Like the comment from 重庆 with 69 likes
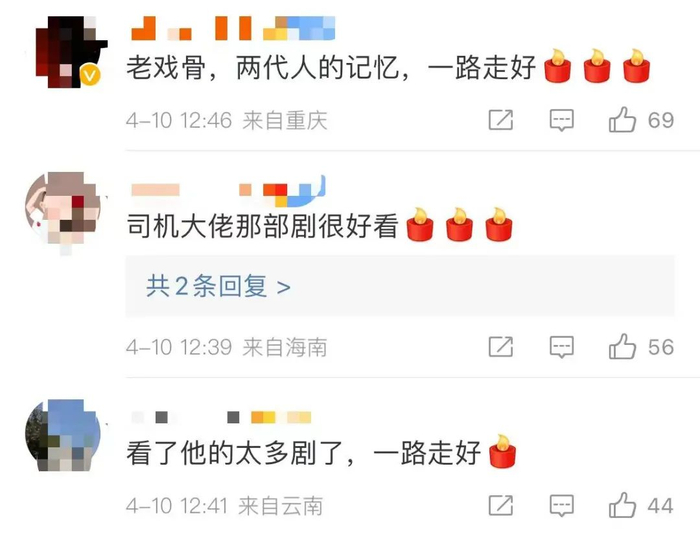 click(622, 120)
